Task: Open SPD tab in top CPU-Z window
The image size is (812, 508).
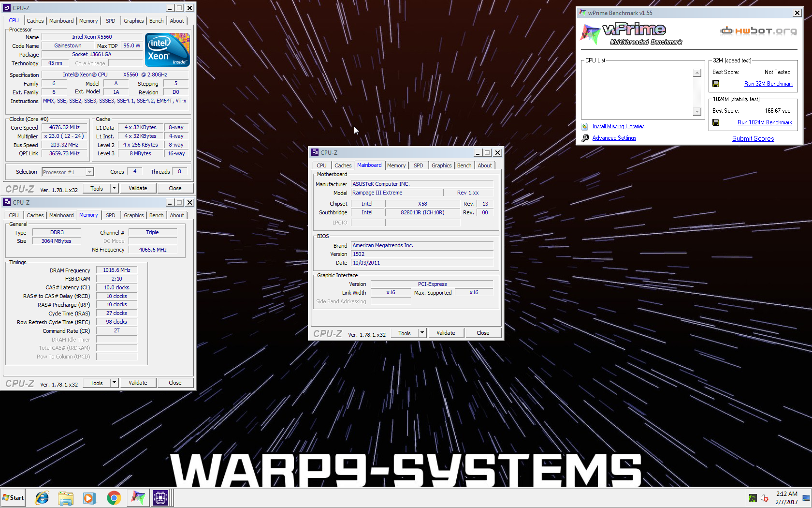Action: [111, 21]
